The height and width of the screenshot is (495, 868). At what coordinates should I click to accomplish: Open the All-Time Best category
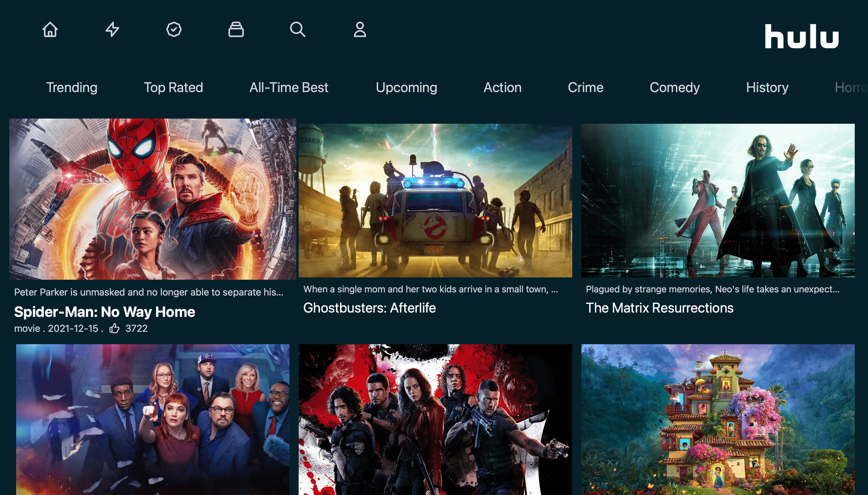click(x=289, y=87)
